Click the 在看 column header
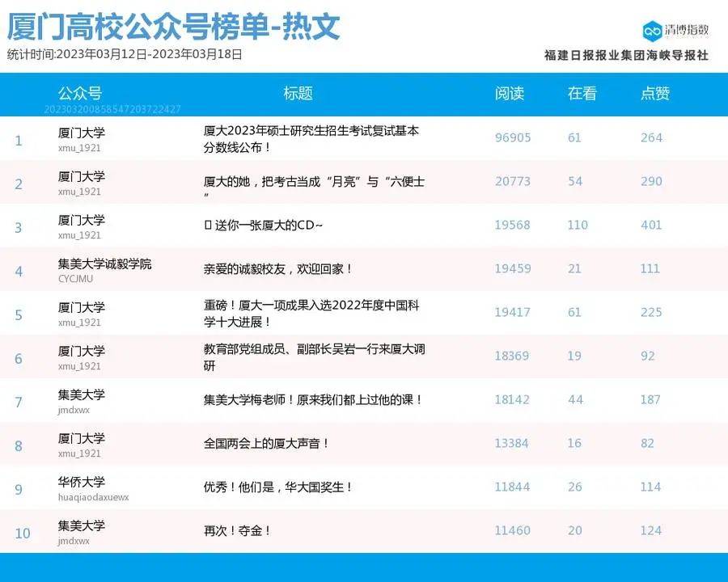 (582, 93)
